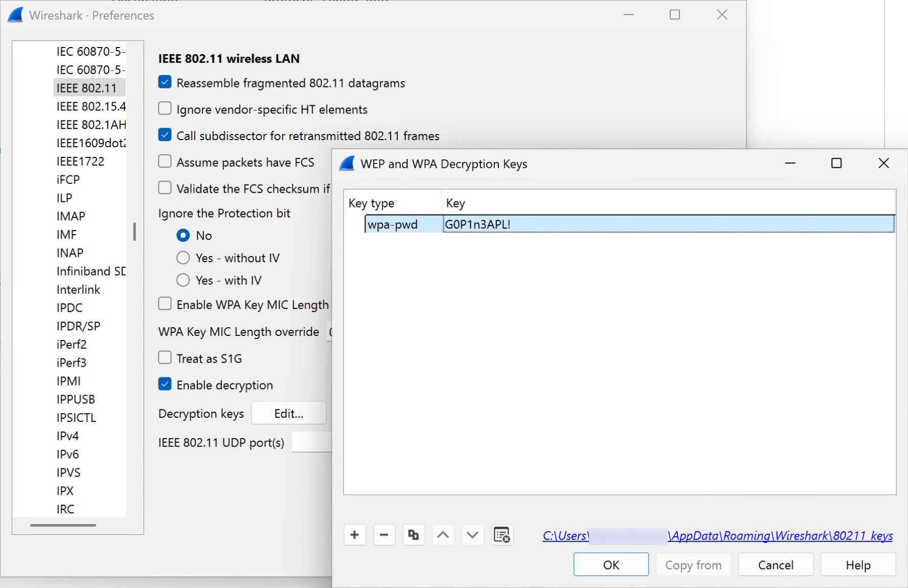Image resolution: width=908 pixels, height=588 pixels.
Task: Click the protocol list horizontal scrollbar
Action: (63, 525)
